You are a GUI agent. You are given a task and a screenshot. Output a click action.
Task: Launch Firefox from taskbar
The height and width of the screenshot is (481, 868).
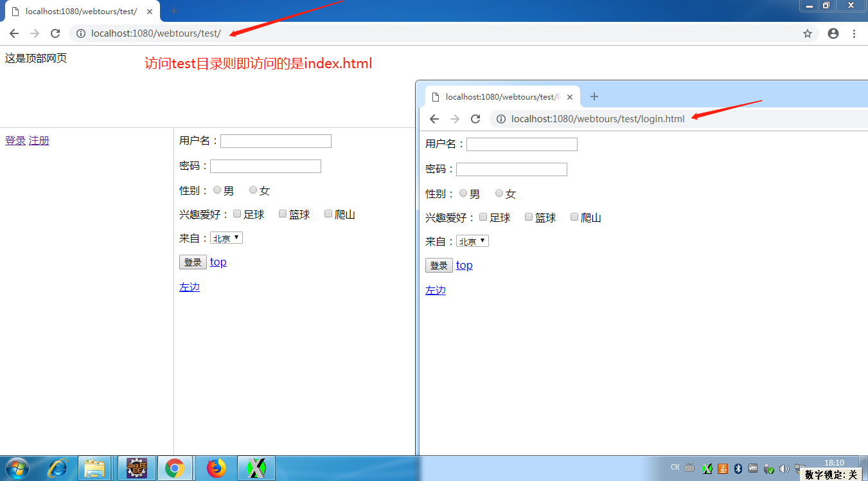[x=217, y=468]
